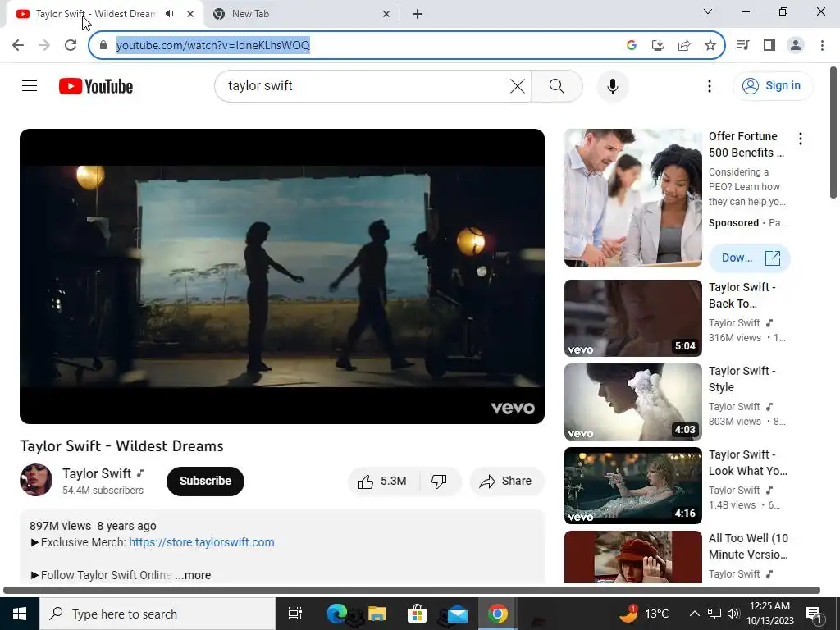This screenshot has width=840, height=630.
Task: Open store.taylorswift.com merch link
Action: tap(202, 542)
